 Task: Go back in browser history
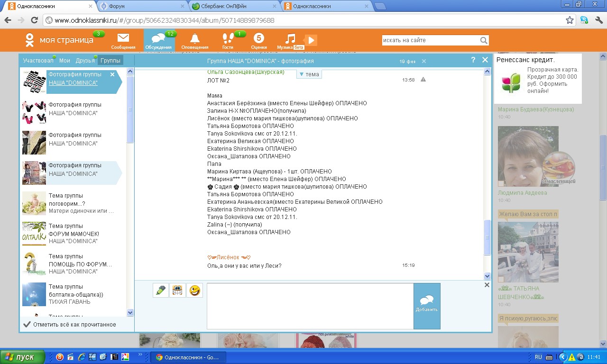(x=8, y=20)
